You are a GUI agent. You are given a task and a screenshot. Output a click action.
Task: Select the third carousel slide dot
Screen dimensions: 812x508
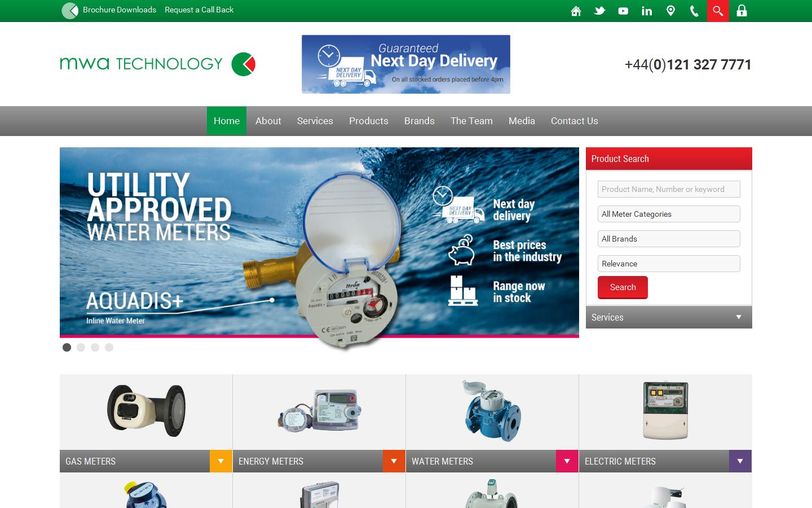[x=95, y=347]
